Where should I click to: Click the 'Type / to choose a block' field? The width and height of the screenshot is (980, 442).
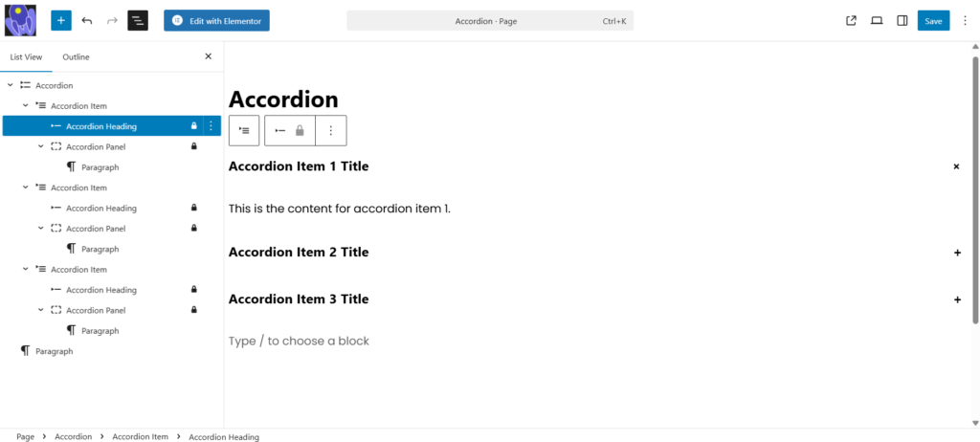tap(299, 342)
